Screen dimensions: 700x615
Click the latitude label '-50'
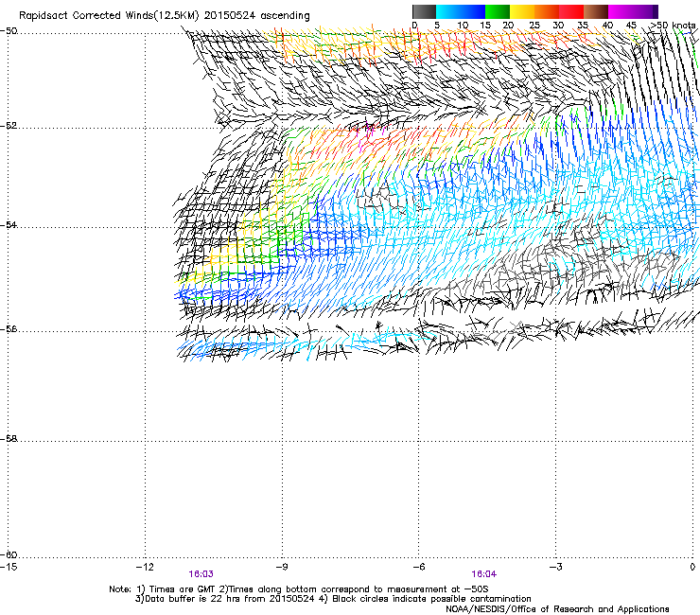9,31
